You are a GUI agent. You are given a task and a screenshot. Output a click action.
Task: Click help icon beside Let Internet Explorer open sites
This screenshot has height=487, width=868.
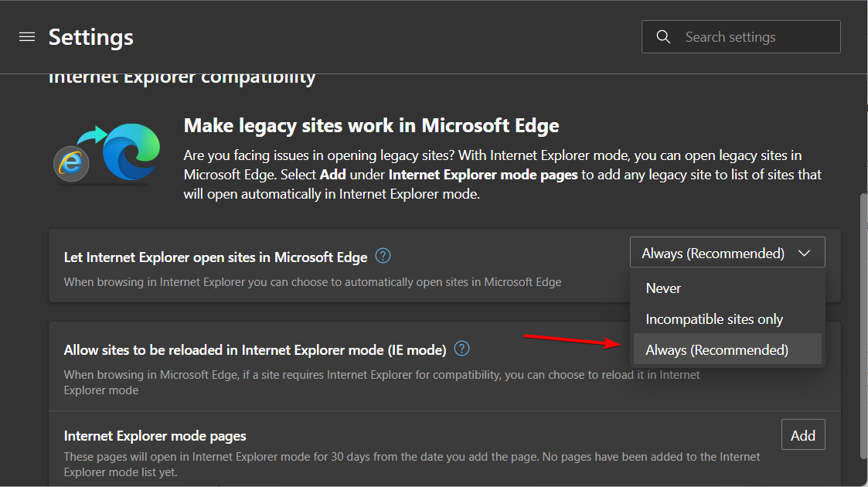383,256
